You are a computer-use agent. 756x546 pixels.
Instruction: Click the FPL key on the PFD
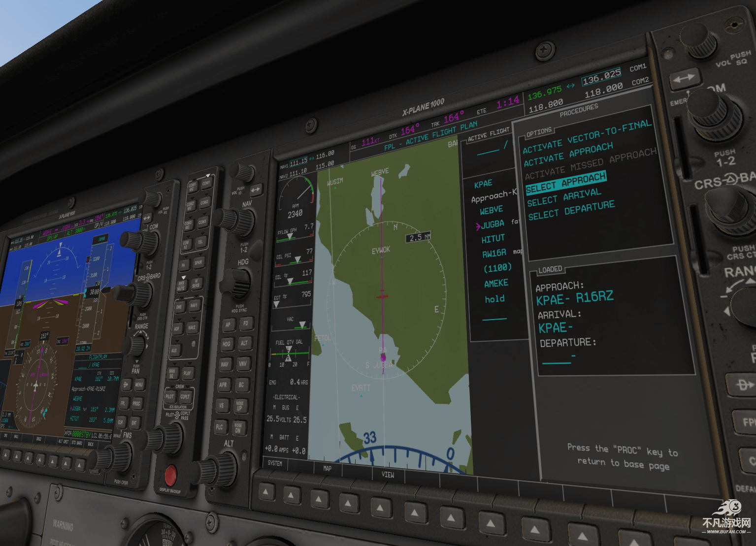tap(123, 404)
